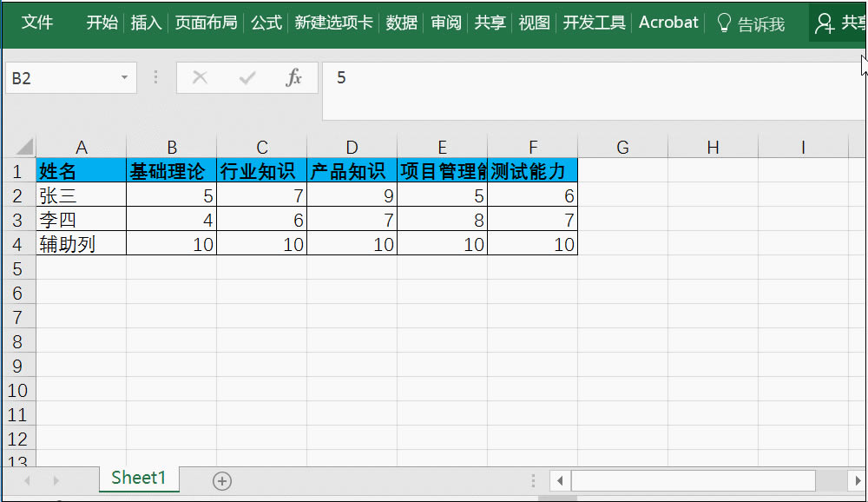Image resolution: width=868 pixels, height=502 pixels.
Task: Select the Sheet1 worksheet tab
Action: (x=139, y=478)
